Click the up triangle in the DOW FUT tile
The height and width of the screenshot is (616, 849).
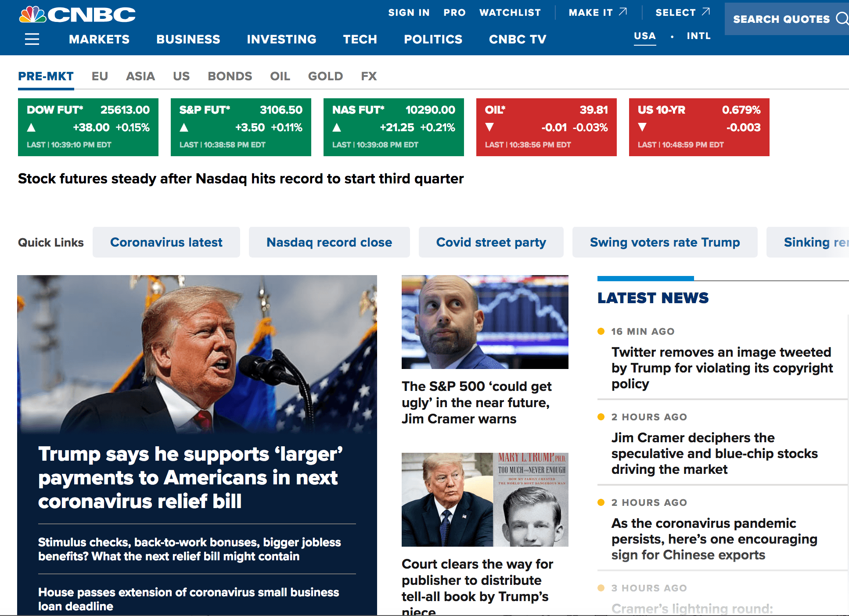(31, 128)
